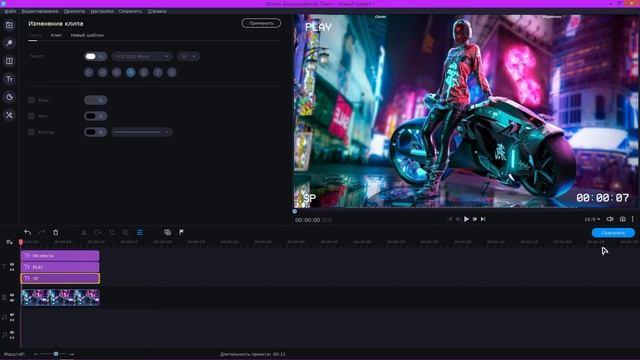Step back one frame

click(458, 219)
